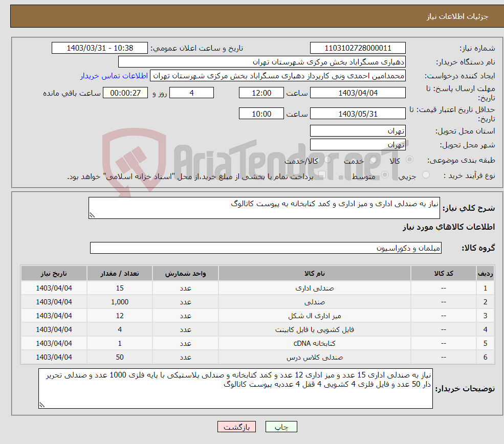Click the بازگشت (back) button
Viewport: 504px width, 444px height.
(x=236, y=427)
